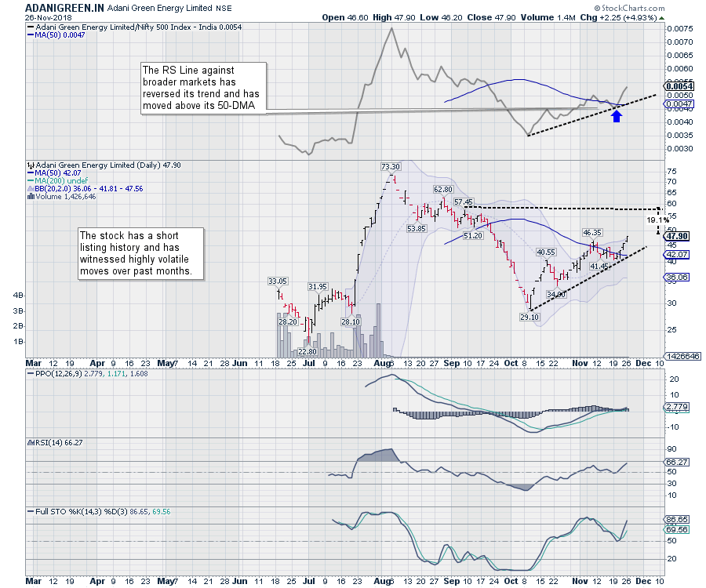Screen dimensions: 706x588
Task: Click the 0.0054 RS value axis tag
Action: coord(679,86)
